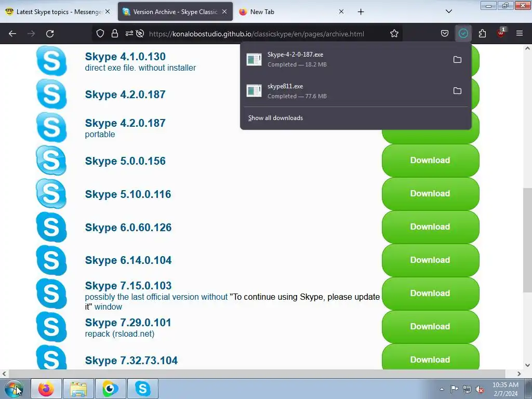The image size is (532, 399).
Task: Click Show all downloads
Action: click(275, 118)
